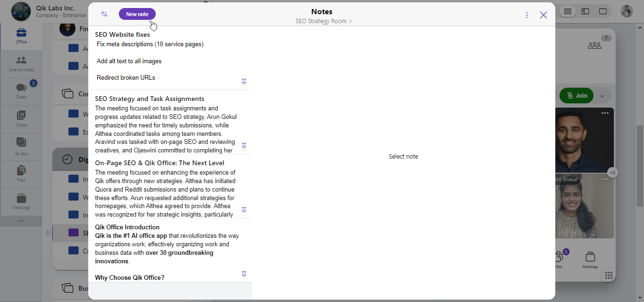Click the Qik Labs Inc. company logo
The height and width of the screenshot is (302, 644).
pyautogui.click(x=21, y=11)
